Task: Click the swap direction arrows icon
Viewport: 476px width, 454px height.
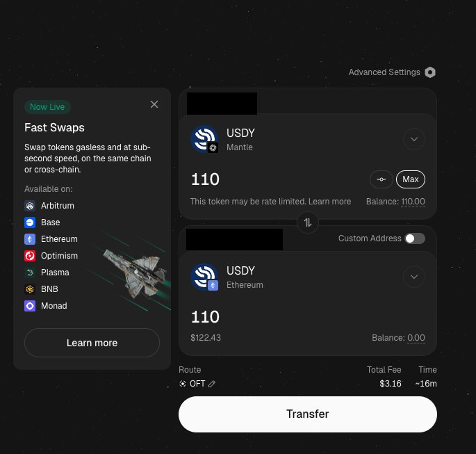Action: [308, 222]
